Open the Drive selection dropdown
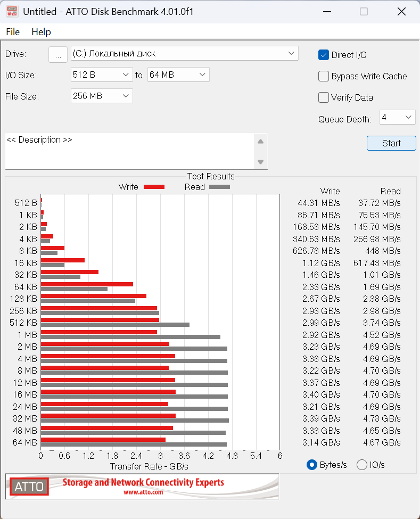 click(x=184, y=53)
